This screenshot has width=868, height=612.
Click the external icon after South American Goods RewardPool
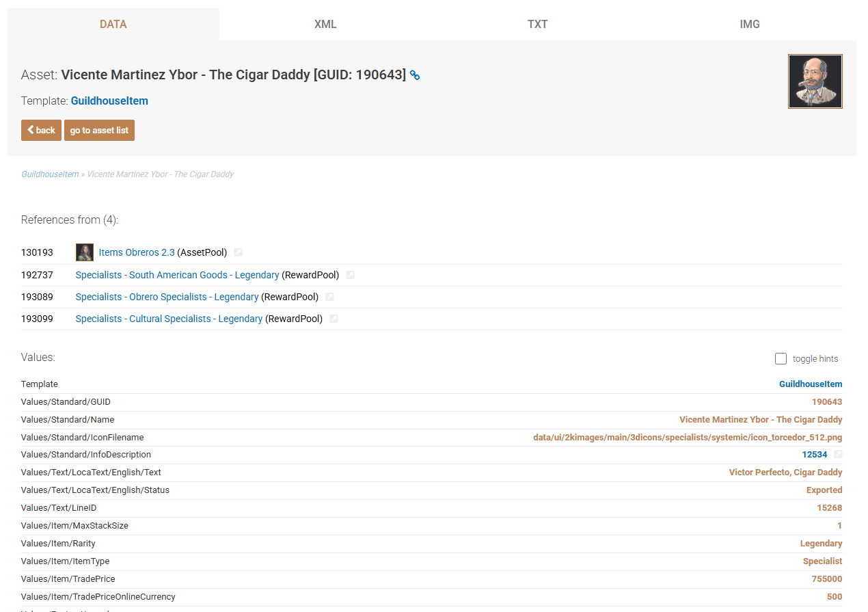coord(350,275)
